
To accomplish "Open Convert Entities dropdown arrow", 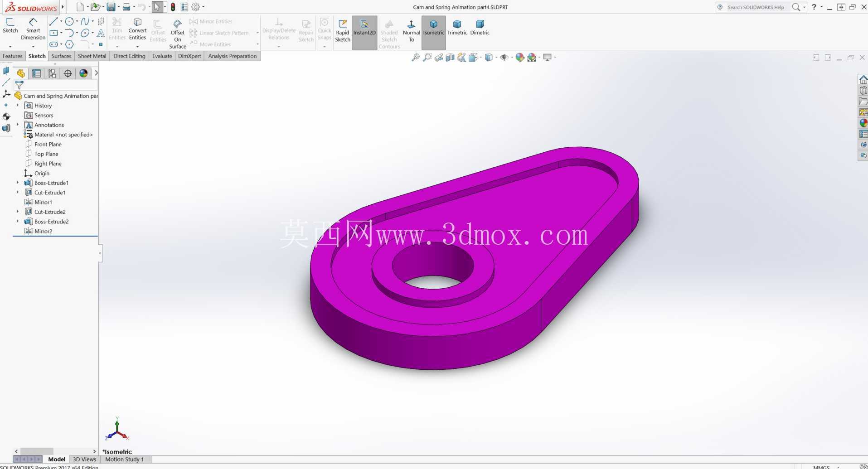I will pyautogui.click(x=137, y=47).
